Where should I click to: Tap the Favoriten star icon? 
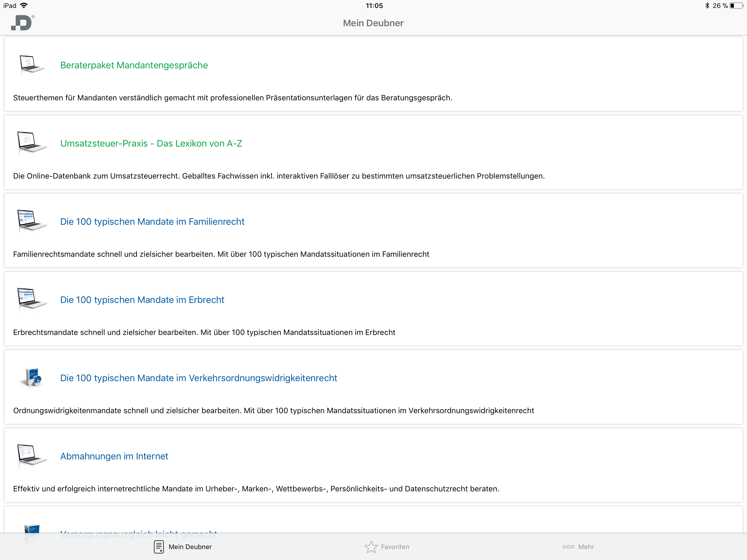point(371,547)
